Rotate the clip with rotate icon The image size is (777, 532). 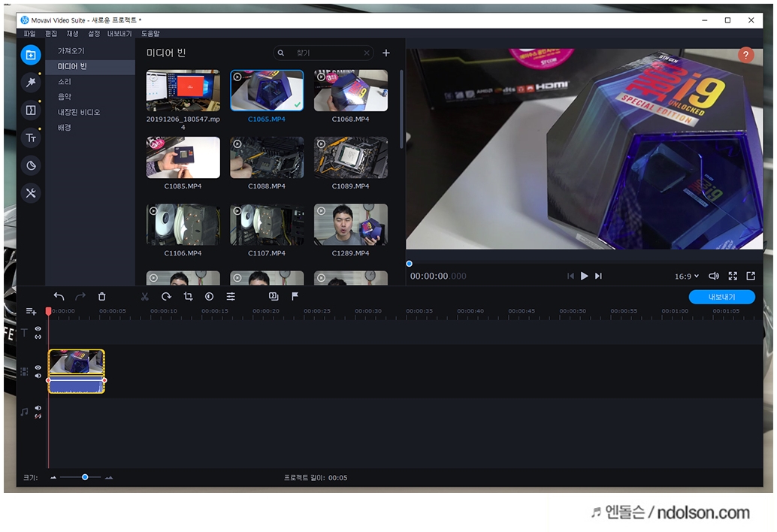pos(167,296)
